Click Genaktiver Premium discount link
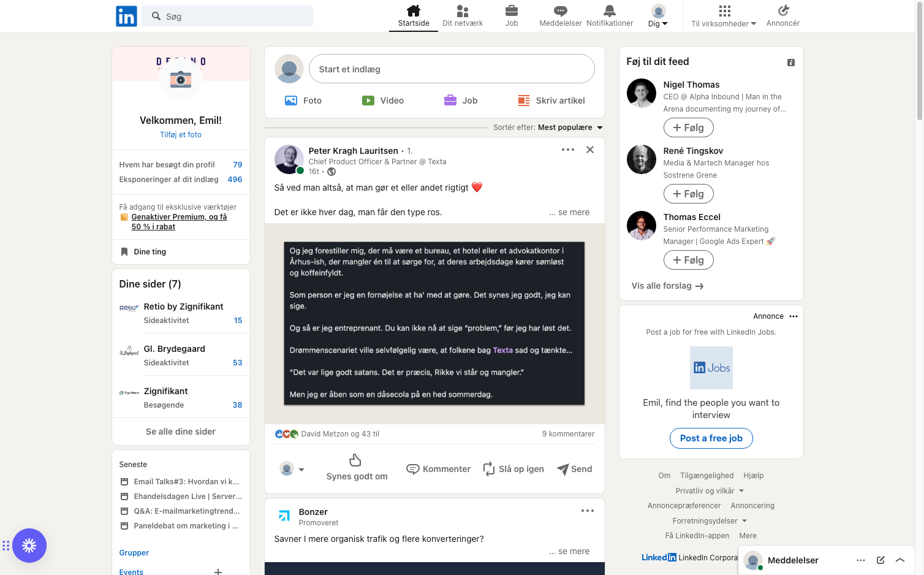924x575 pixels. point(179,222)
